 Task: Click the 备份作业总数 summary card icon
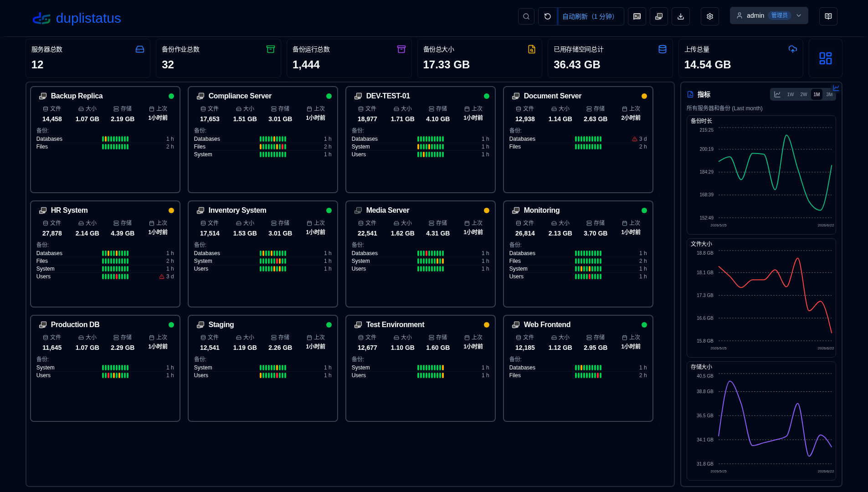(x=270, y=49)
